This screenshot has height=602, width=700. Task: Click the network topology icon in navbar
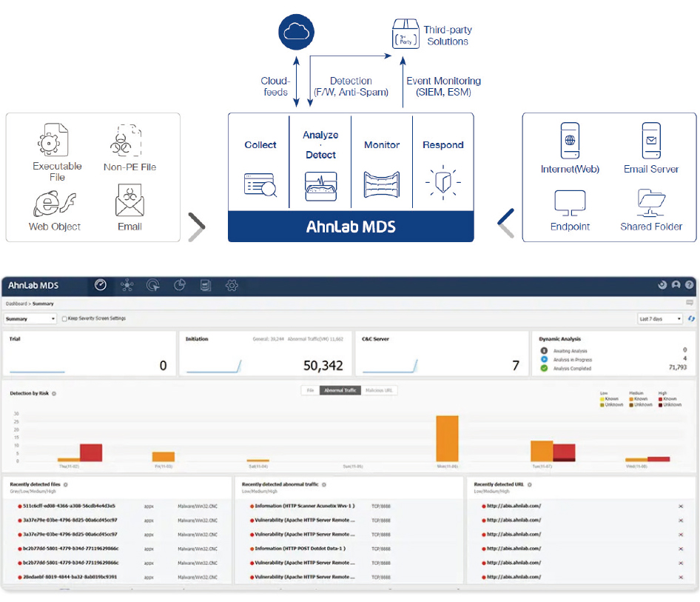(x=127, y=285)
